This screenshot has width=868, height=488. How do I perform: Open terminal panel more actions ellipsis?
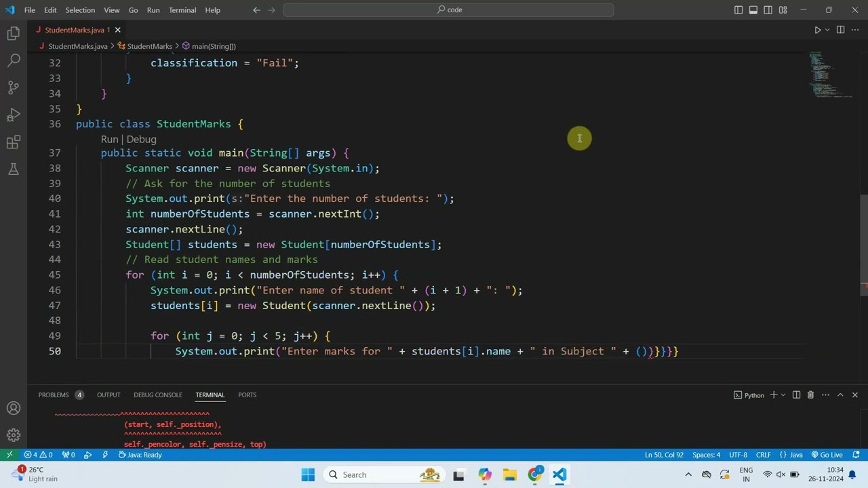(x=825, y=394)
